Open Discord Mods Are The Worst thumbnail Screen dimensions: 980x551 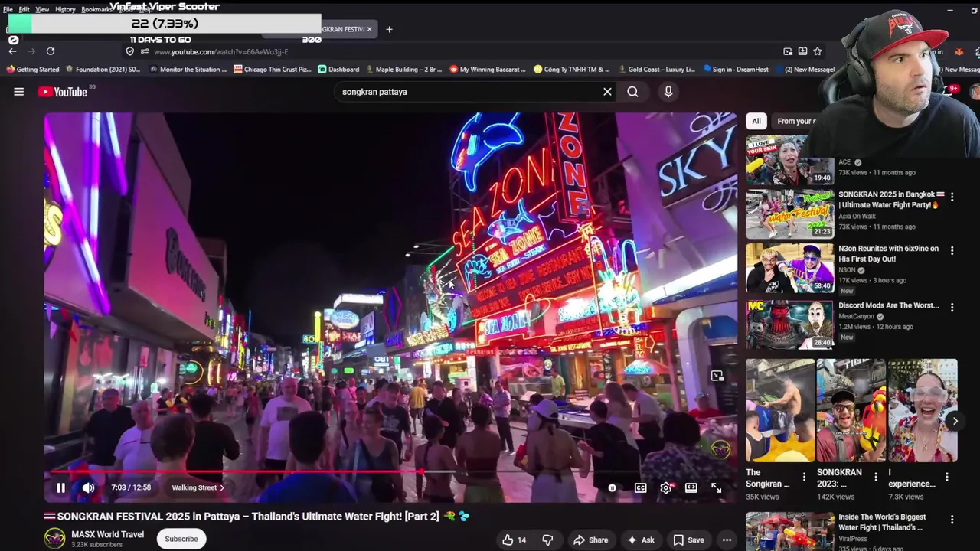(789, 324)
